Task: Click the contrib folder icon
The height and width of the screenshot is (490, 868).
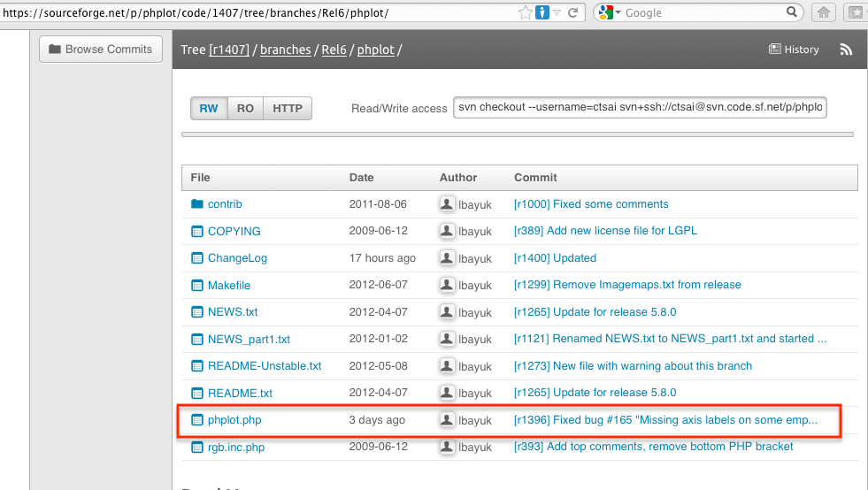Action: coord(197,204)
